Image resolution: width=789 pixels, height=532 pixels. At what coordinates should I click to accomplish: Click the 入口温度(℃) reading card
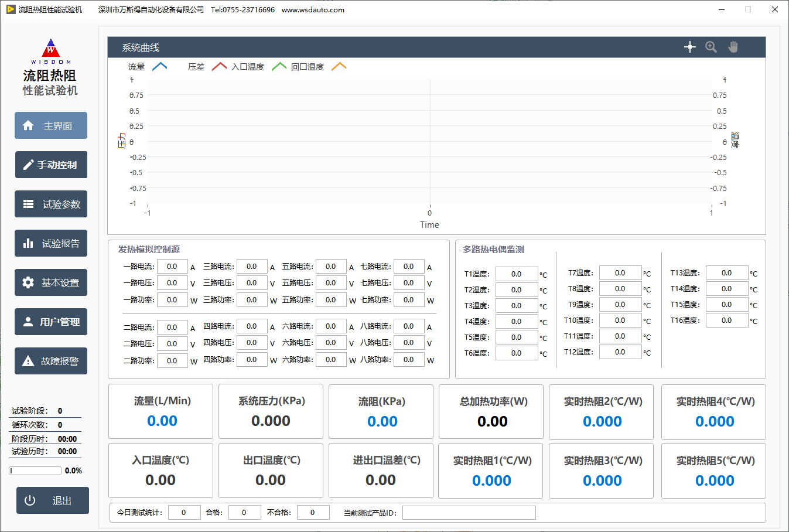point(160,470)
